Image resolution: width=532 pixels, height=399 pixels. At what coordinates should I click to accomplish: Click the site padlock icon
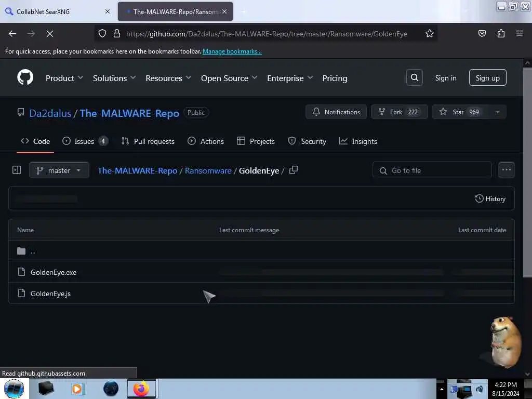(117, 34)
